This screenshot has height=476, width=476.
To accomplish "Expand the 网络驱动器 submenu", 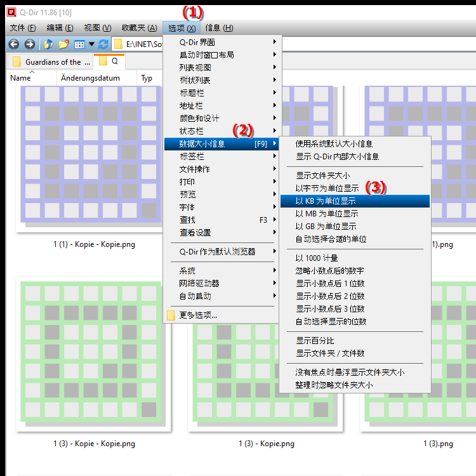I will tap(221, 283).
